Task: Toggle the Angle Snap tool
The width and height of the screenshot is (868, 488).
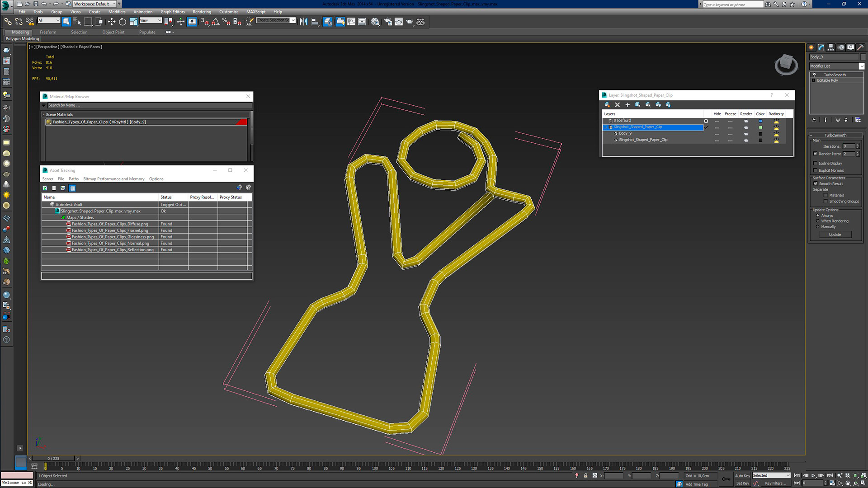Action: click(x=215, y=21)
